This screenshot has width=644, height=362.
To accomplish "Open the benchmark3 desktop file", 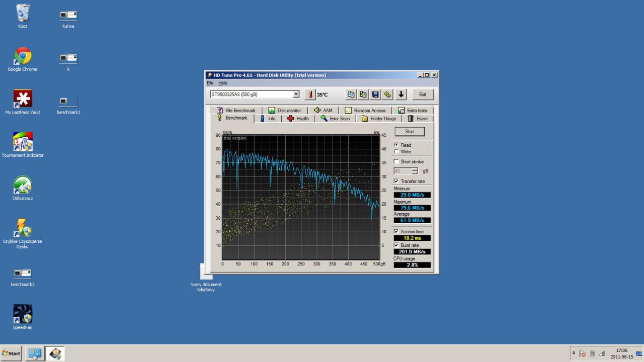I will pos(23,277).
